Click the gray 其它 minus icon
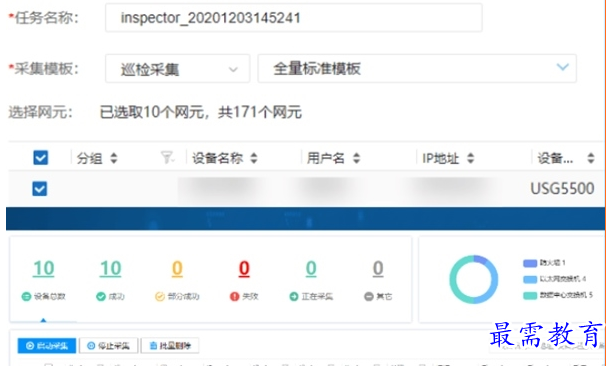611x366 pixels. click(369, 297)
